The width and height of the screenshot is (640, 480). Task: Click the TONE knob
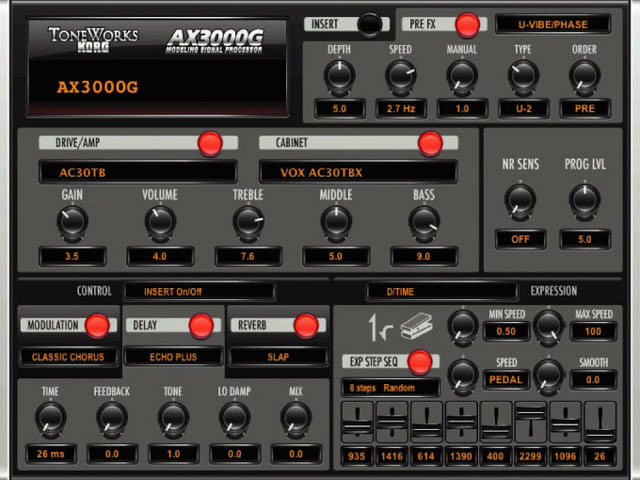173,419
